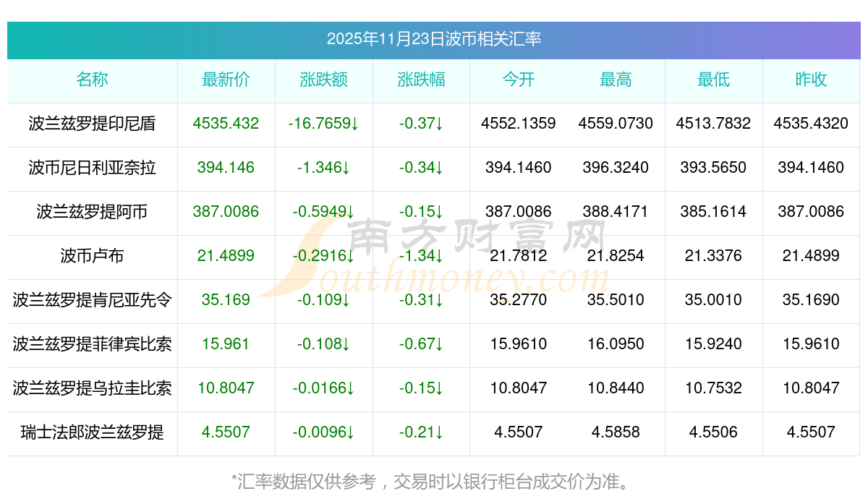868x504 pixels.
Task: Click the 波兰兹罗提阿币 row name
Action: point(92,212)
